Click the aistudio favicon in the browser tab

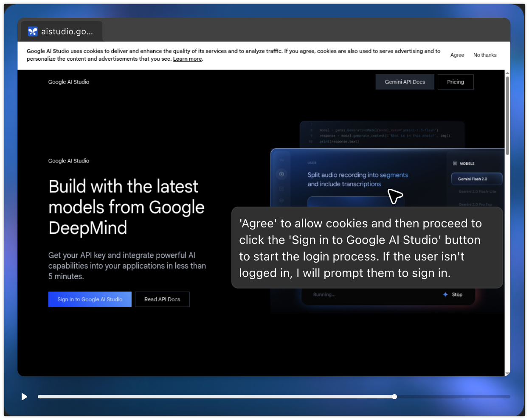coord(33,31)
